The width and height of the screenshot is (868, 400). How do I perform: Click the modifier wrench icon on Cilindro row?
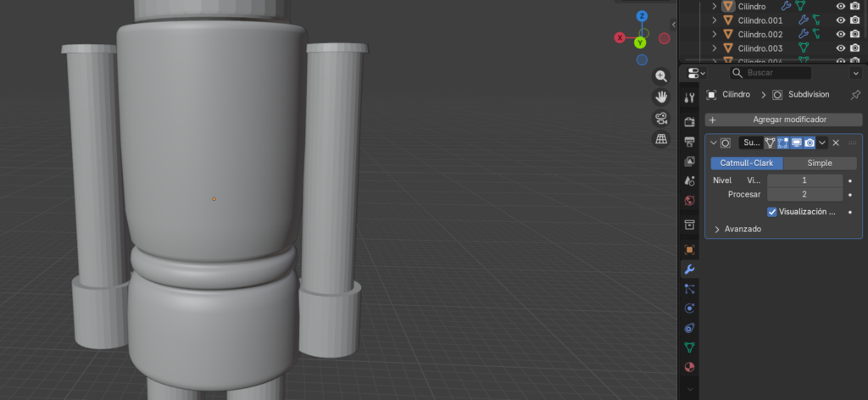(786, 6)
